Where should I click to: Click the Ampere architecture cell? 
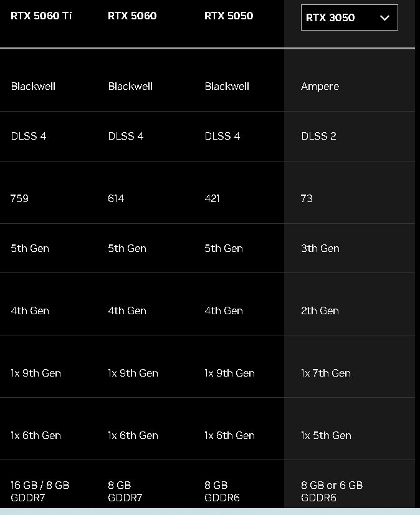point(320,86)
